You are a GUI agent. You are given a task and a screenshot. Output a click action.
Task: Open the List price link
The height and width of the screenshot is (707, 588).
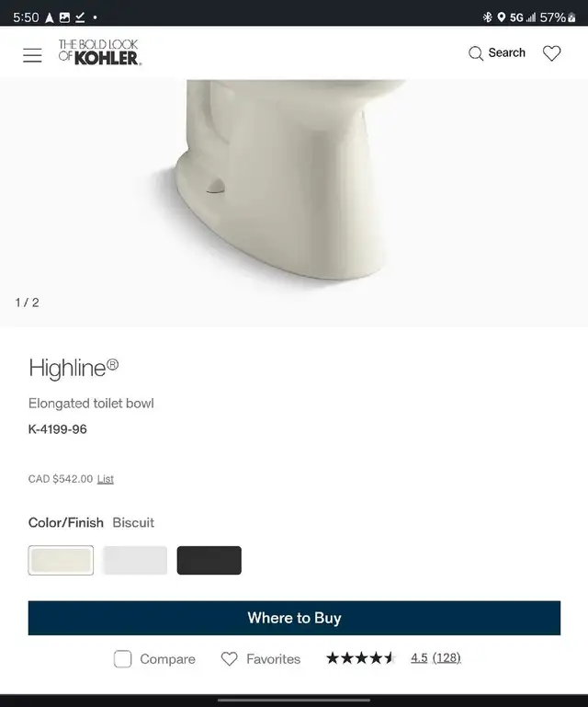[x=106, y=479]
